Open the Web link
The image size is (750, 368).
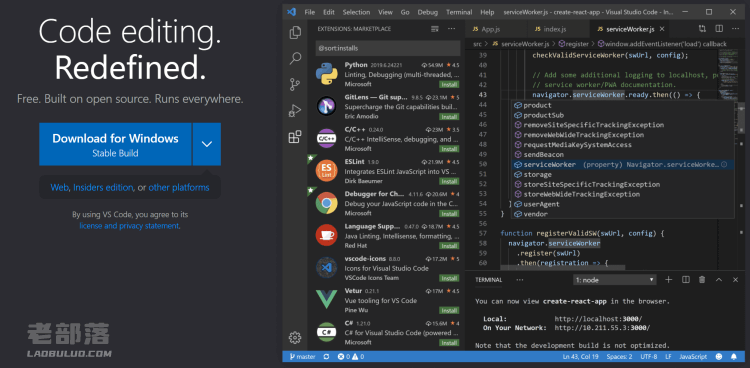click(x=60, y=188)
